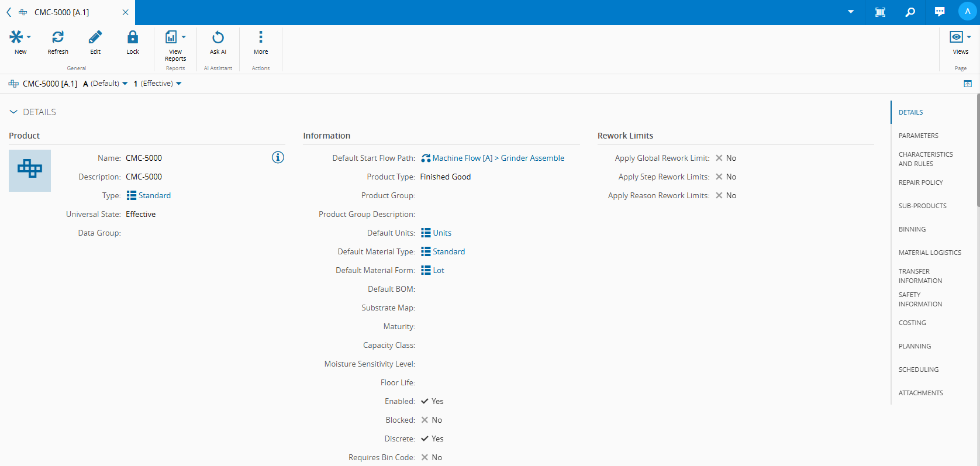The image size is (980, 466).
Task: Click the New toolbar icon
Action: [16, 37]
